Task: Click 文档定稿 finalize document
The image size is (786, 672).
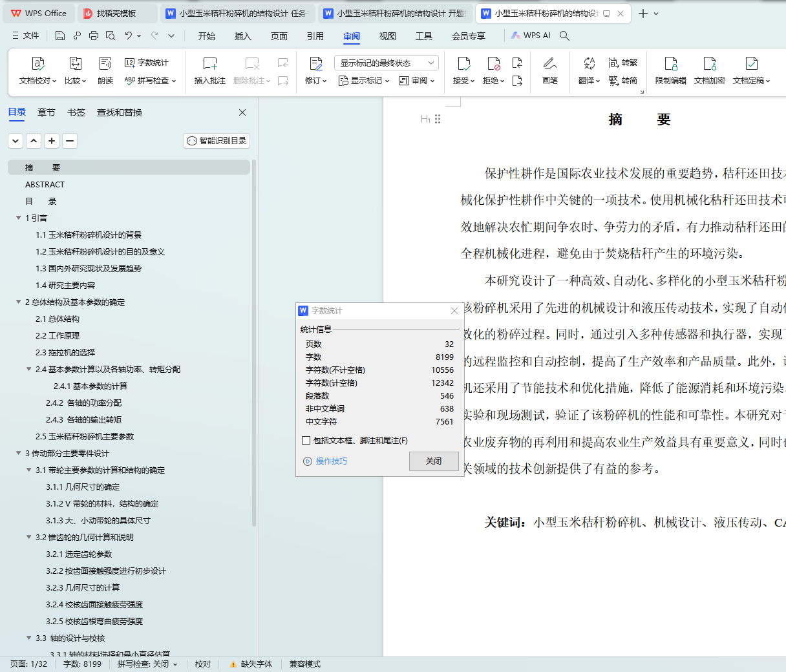Action: 751,71
